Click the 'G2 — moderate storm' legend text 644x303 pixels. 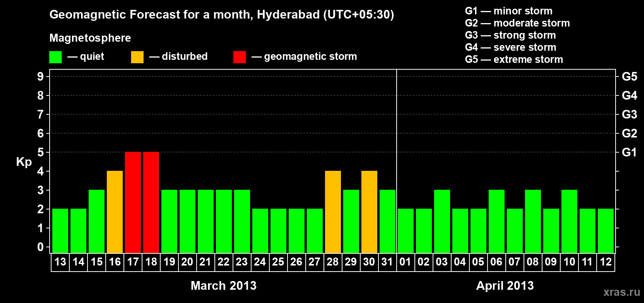tap(517, 23)
